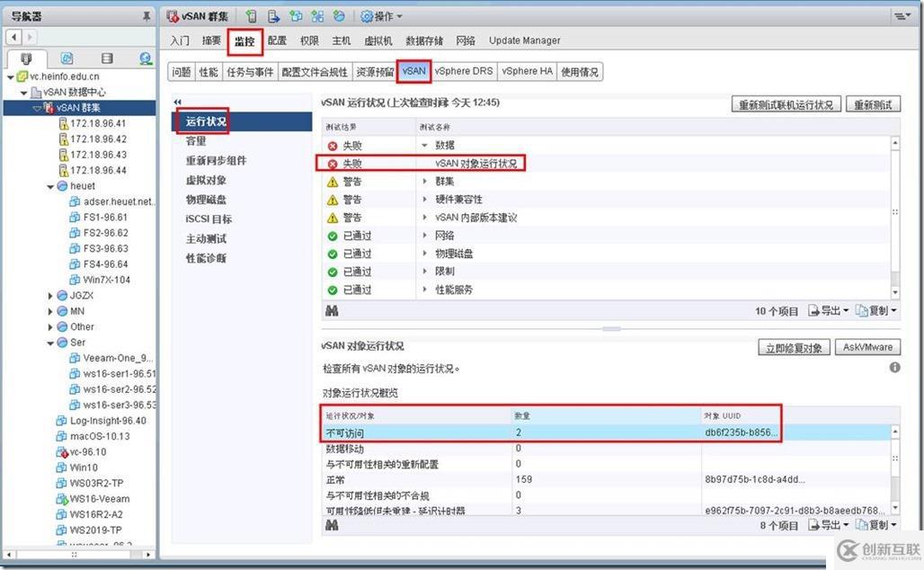Viewport: 924px width, 570px height.
Task: Open 容量 in vSAN side menu
Action: click(196, 141)
